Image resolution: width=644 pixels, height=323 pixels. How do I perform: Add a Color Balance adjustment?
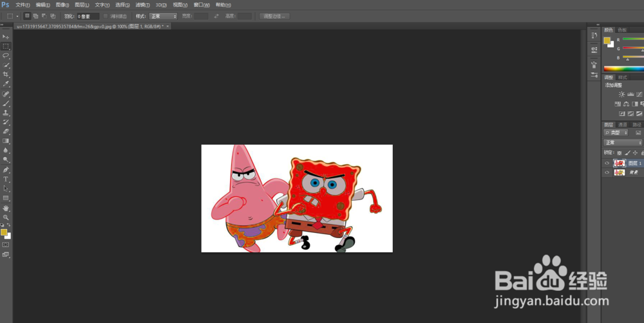(626, 104)
